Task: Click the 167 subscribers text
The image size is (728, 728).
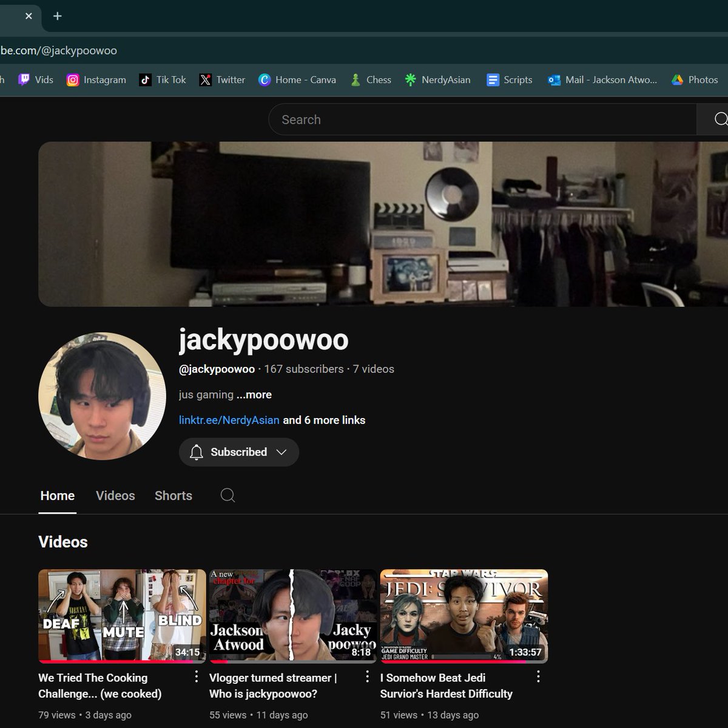Action: pos(304,369)
